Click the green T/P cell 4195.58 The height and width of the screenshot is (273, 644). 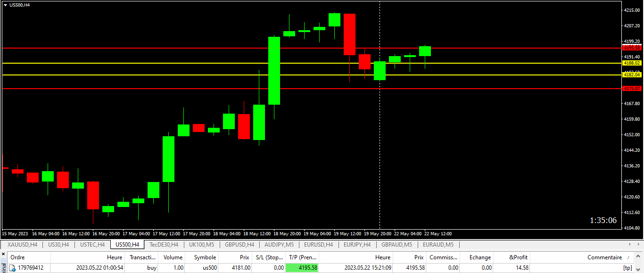[302, 268]
